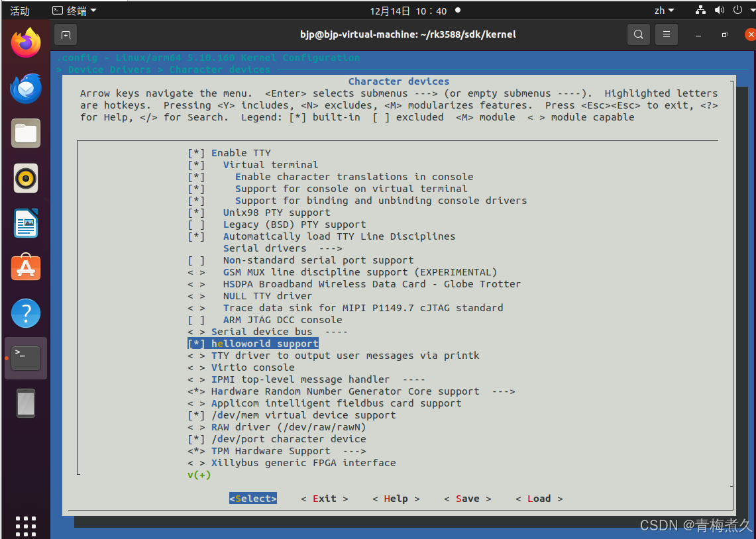Click terminal title bjp@bjp-virtual-machine

pyautogui.click(x=408, y=34)
